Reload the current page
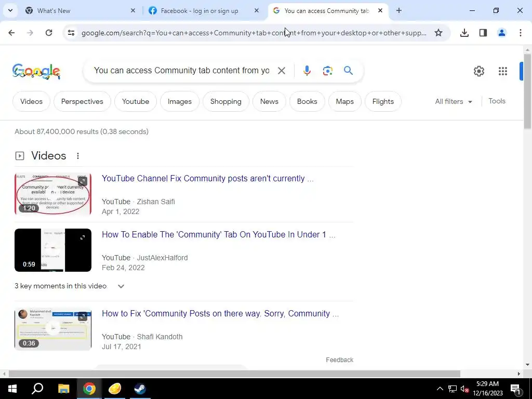This screenshot has width=532, height=399. [49, 33]
